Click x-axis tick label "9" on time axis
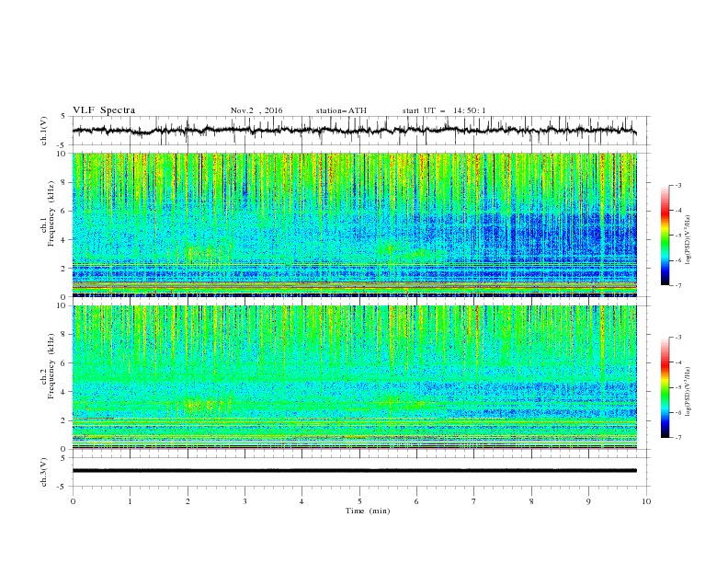 (x=588, y=501)
